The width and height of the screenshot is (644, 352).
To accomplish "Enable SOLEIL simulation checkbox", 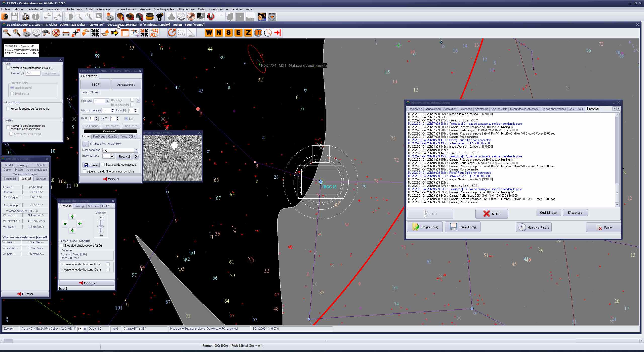I will (x=8, y=68).
